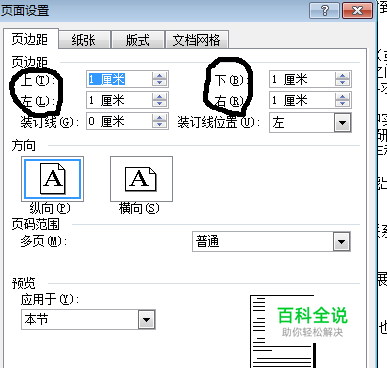This screenshot has height=368, width=387.
Task: Decrease the 右 margin with down arrow
Action: click(343, 104)
